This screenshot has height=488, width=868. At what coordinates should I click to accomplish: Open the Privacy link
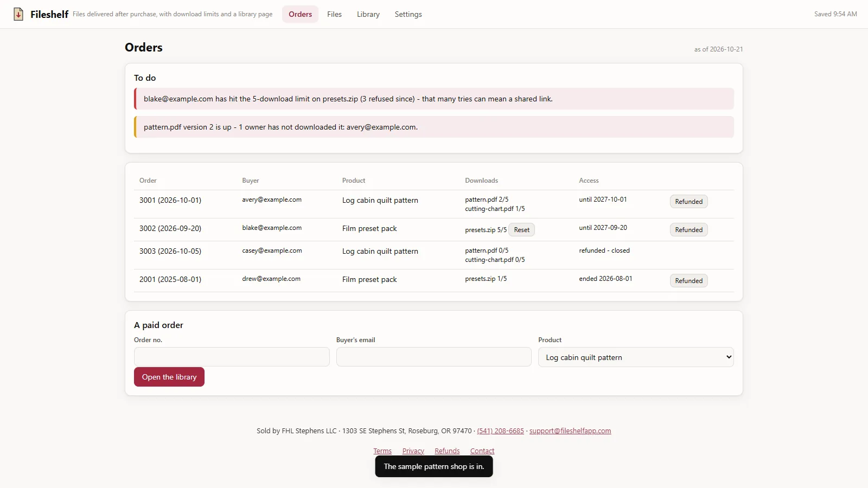[x=413, y=451]
